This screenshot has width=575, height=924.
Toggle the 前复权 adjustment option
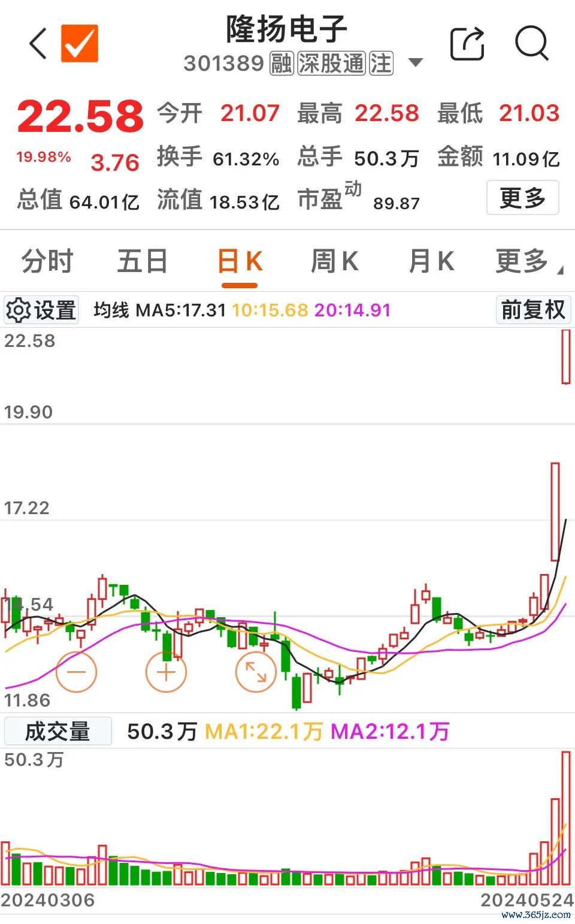click(x=532, y=310)
